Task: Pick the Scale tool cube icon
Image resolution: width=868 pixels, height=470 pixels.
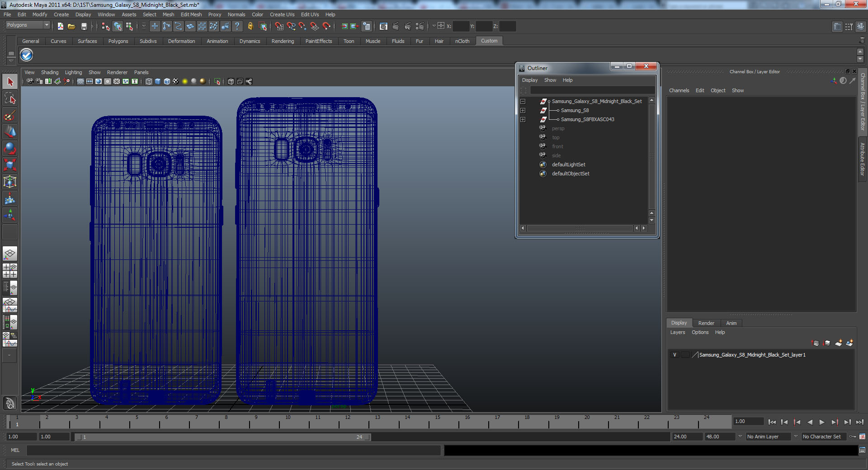Action: click(10, 165)
